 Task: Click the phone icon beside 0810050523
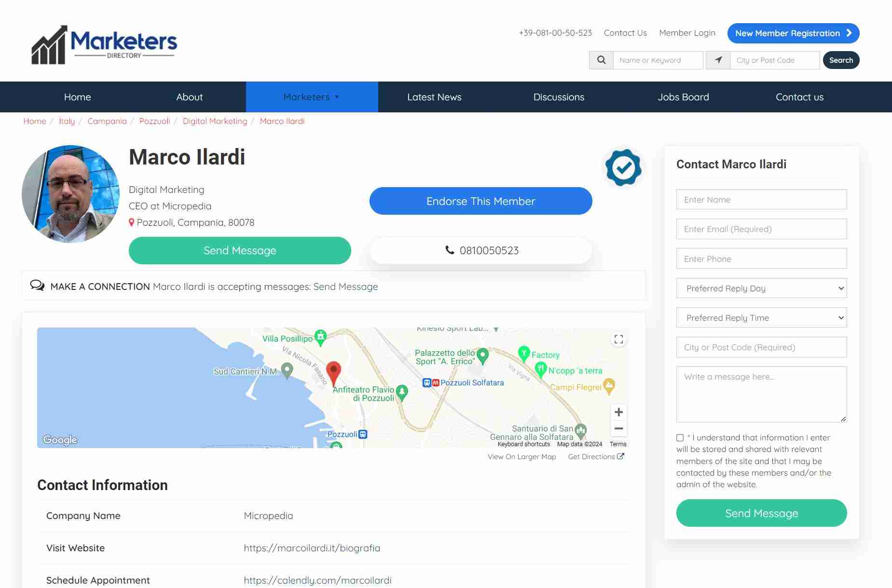click(450, 250)
